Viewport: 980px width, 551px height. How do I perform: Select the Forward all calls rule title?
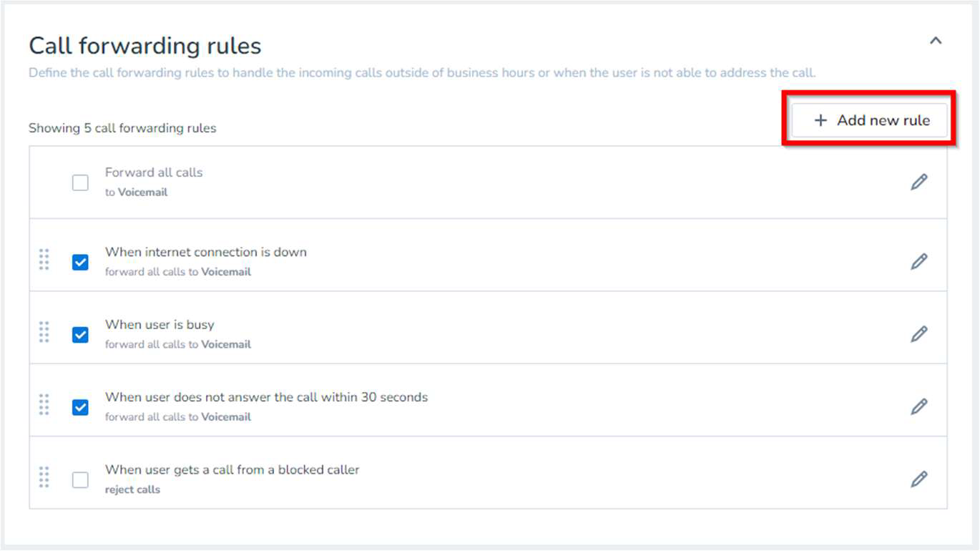coord(154,172)
